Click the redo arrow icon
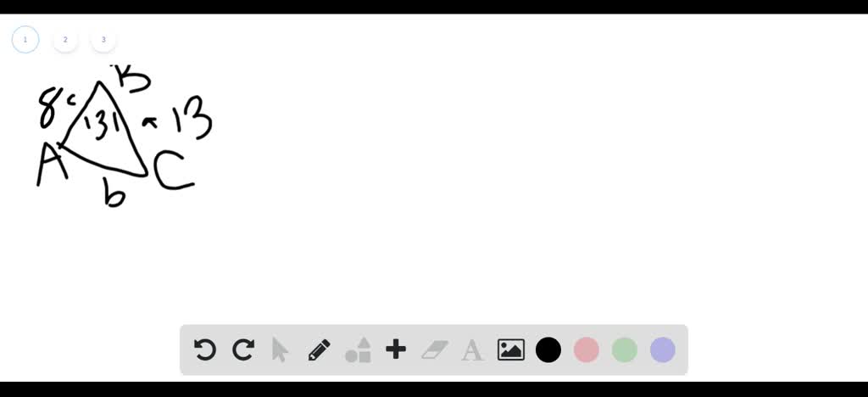868x397 pixels. (243, 350)
